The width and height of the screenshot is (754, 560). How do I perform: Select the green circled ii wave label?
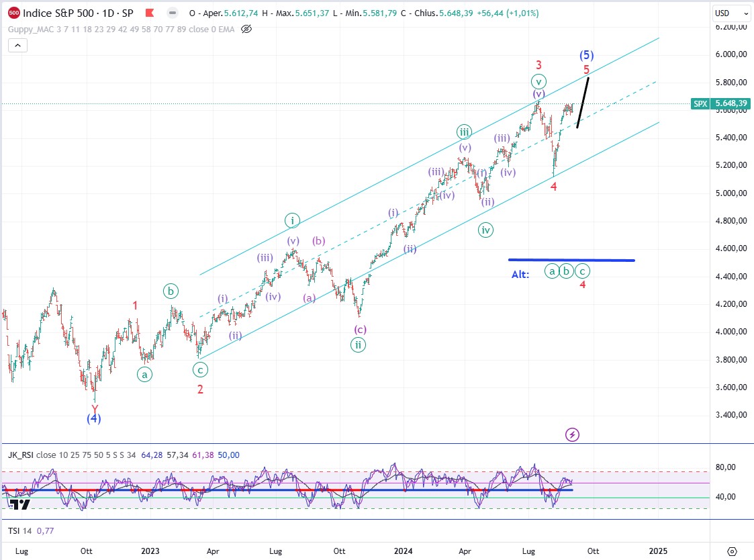tap(358, 345)
